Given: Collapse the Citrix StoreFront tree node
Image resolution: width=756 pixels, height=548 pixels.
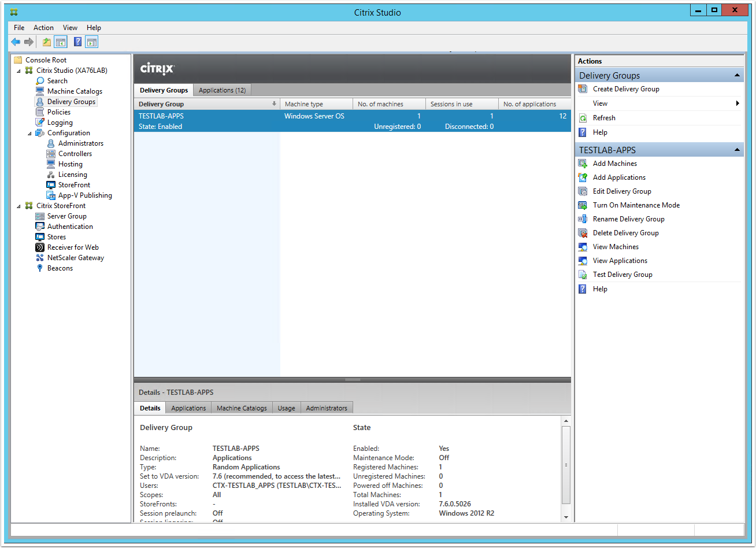Looking at the screenshot, I should coord(18,206).
